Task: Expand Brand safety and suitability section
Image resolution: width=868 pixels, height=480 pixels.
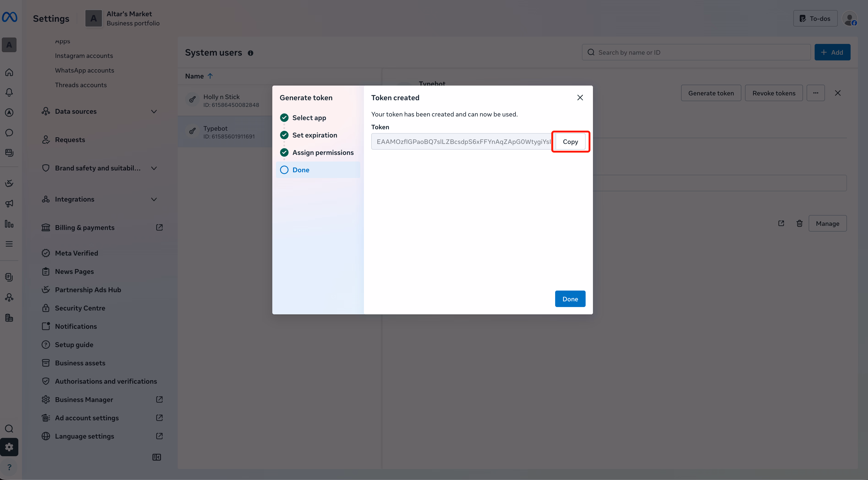Action: pyautogui.click(x=154, y=168)
